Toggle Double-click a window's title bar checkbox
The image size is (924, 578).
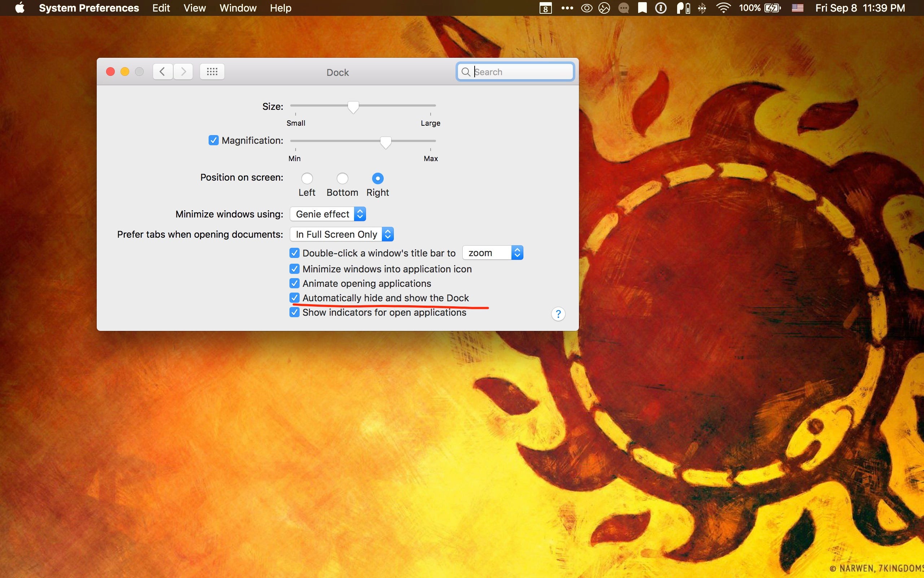click(x=295, y=253)
